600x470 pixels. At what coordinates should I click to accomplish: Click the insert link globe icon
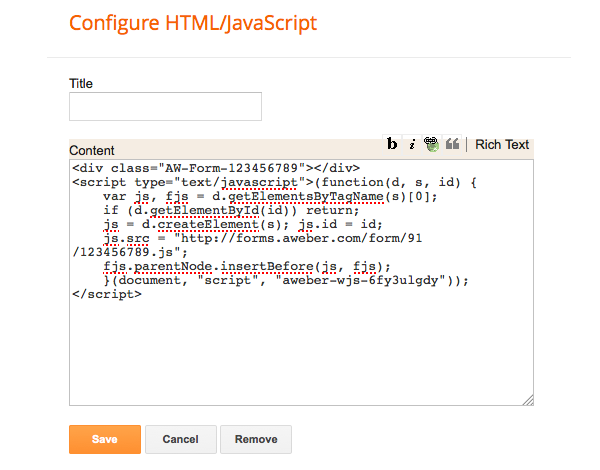(x=431, y=145)
